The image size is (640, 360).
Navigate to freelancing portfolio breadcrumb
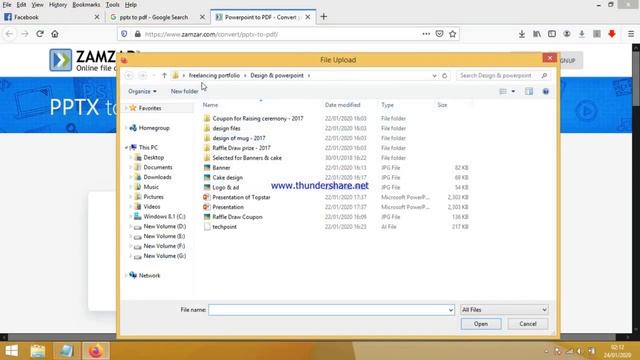click(x=214, y=76)
